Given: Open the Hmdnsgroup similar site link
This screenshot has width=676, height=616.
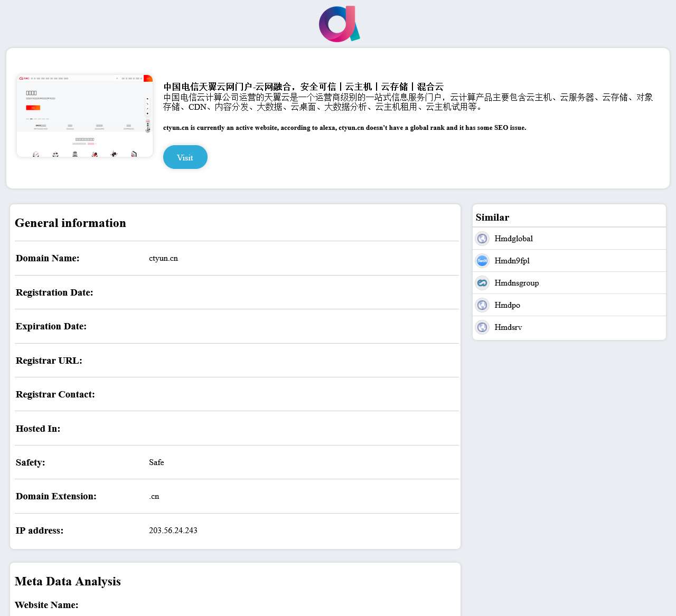Looking at the screenshot, I should pos(517,283).
